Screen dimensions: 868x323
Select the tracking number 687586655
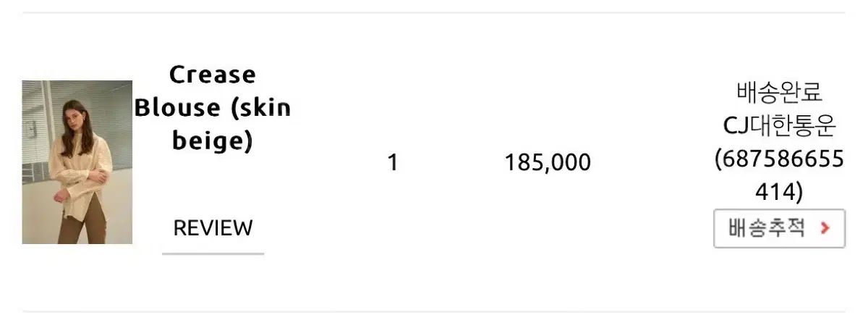(x=779, y=159)
